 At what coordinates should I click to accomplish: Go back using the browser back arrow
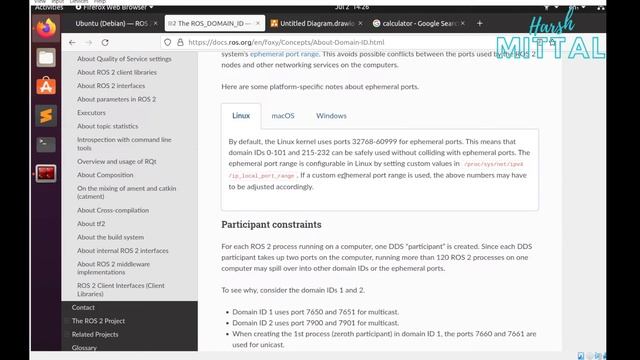[72, 42]
